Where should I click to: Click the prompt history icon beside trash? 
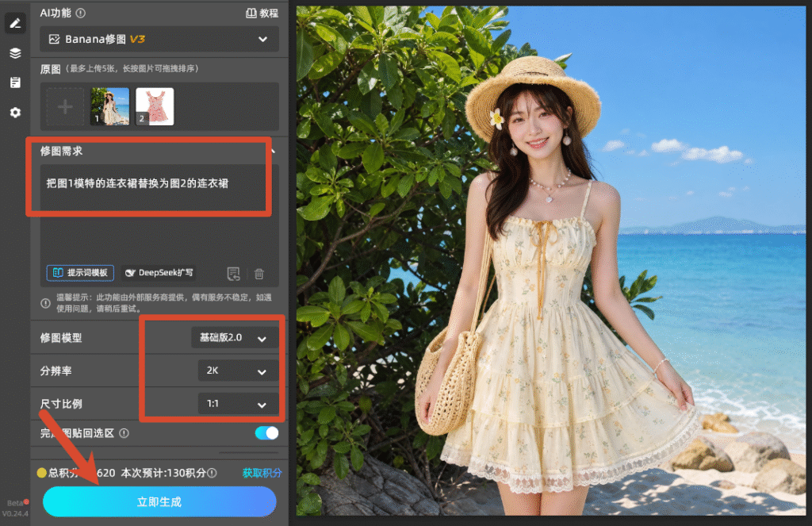pyautogui.click(x=234, y=273)
